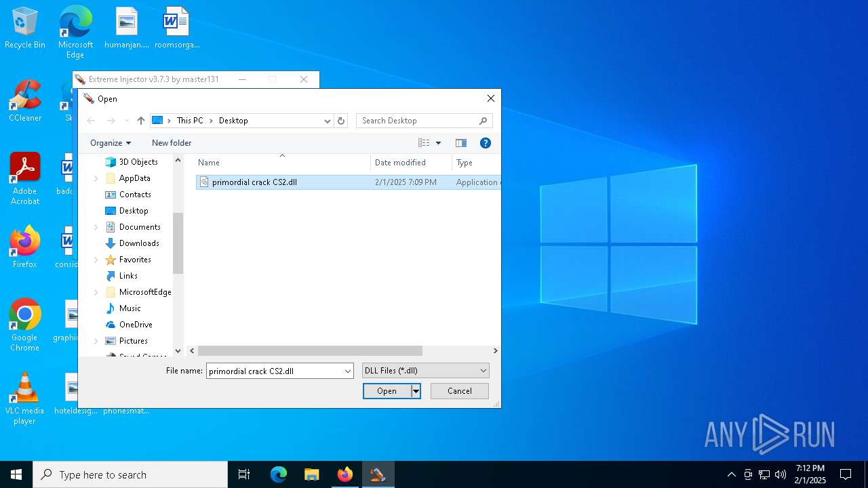Click search magnifier in Search Desktop box
Screen dimensions: 868x488
(x=484, y=121)
